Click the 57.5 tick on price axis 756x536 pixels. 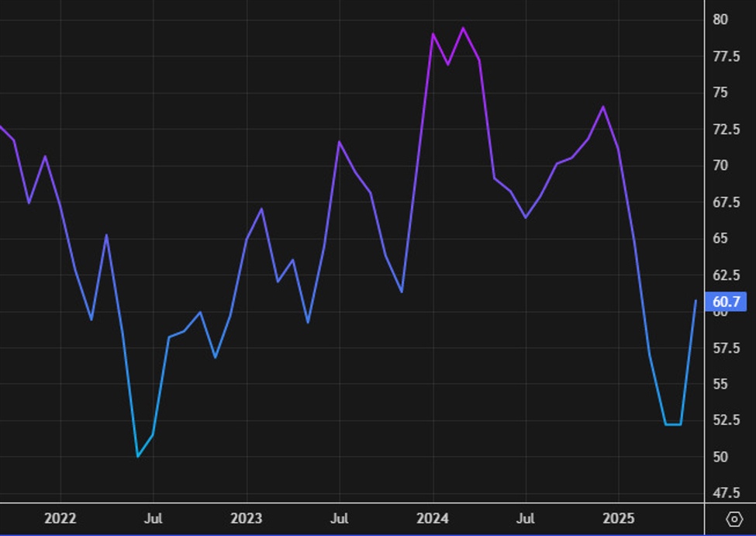pyautogui.click(x=725, y=348)
